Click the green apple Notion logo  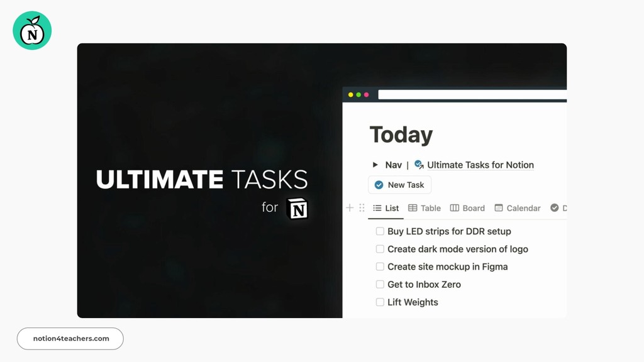tap(31, 30)
